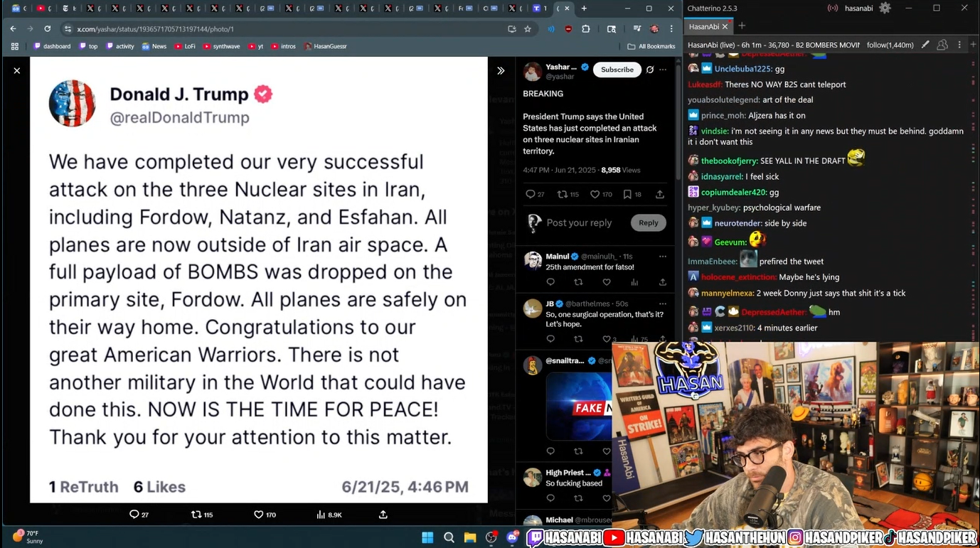The width and height of the screenshot is (980, 548).
Task: Star this page in the address bar
Action: pyautogui.click(x=528, y=29)
